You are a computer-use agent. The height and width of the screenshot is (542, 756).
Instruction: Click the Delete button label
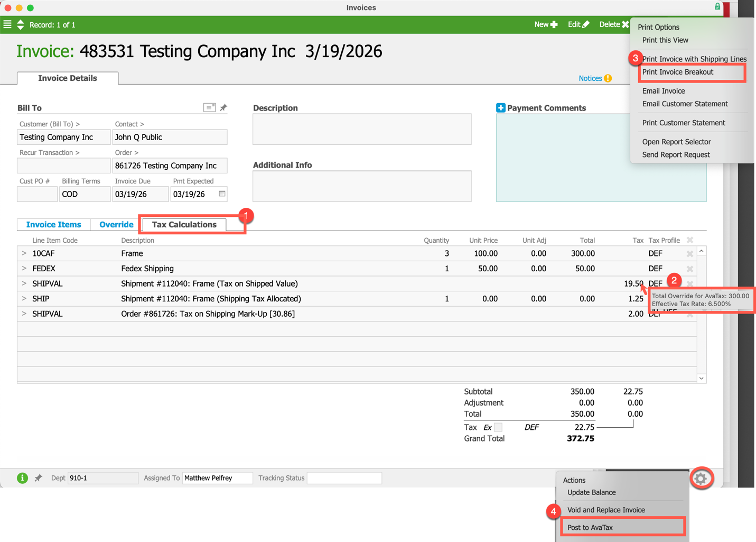610,24
